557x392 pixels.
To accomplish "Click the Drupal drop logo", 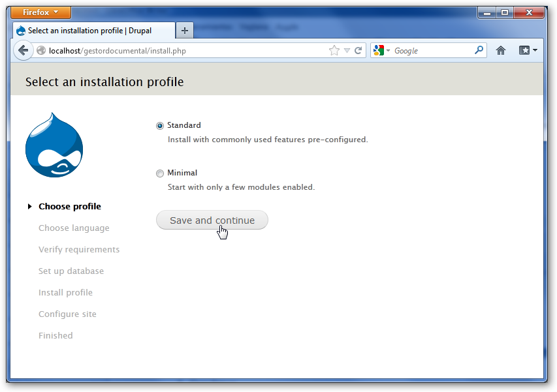I will pos(54,145).
